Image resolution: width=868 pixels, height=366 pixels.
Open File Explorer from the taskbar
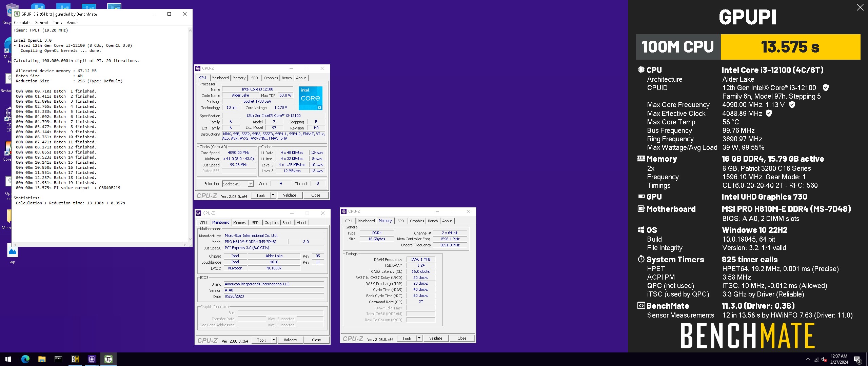point(42,359)
